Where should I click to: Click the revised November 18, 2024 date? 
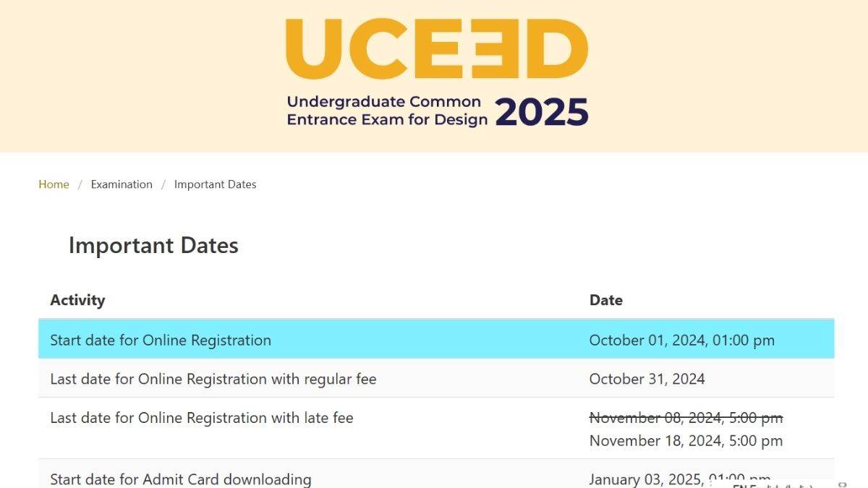coord(686,440)
